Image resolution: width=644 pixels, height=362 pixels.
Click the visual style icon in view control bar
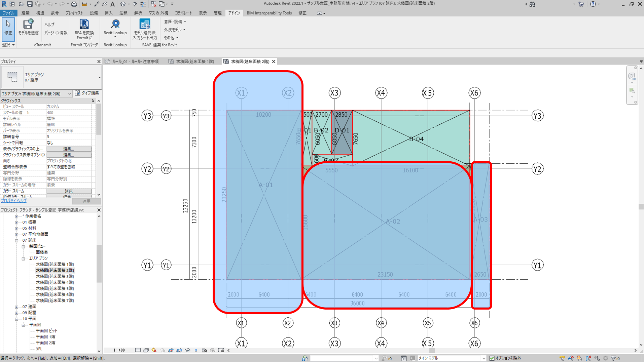click(146, 350)
